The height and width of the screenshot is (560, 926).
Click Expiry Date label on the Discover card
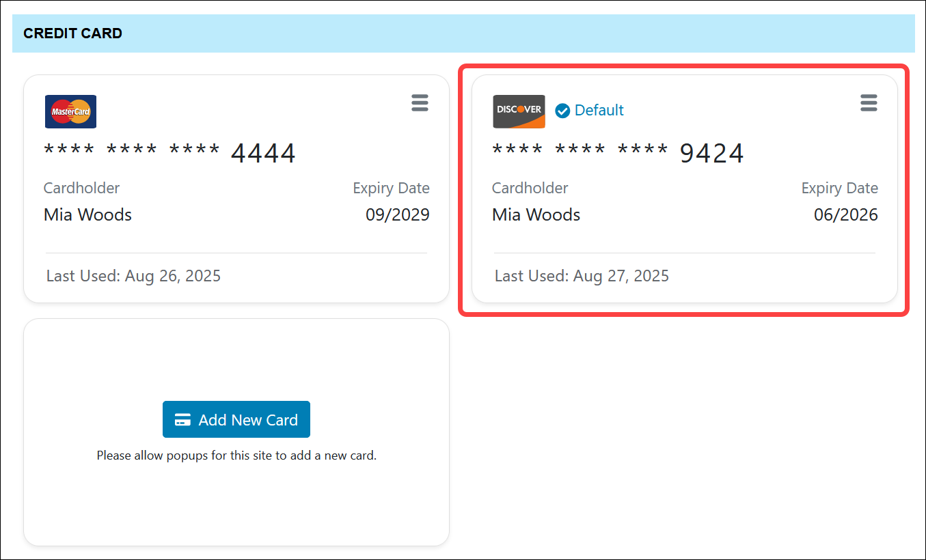[x=840, y=188]
